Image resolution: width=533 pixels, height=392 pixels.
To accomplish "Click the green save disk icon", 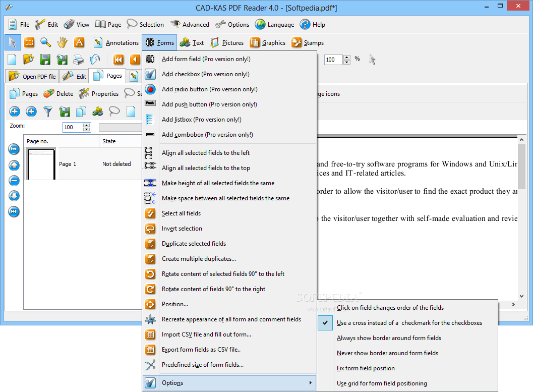I will click(45, 60).
